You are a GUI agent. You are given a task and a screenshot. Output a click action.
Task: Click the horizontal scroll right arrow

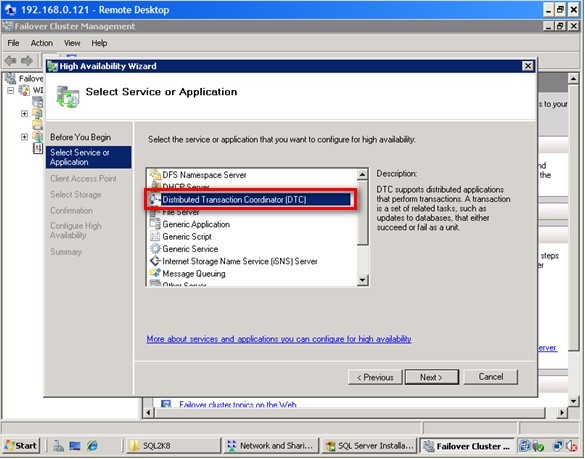pyautogui.click(x=562, y=412)
